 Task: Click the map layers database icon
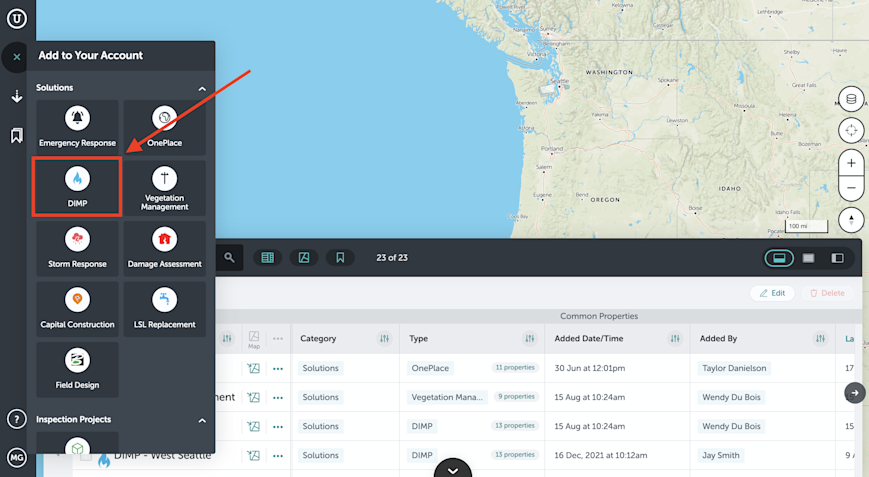(851, 100)
